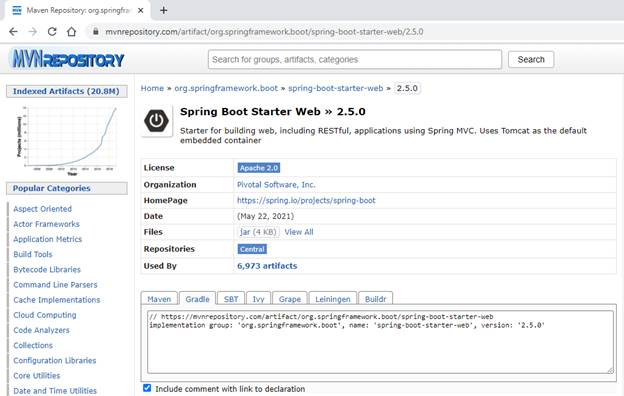Viewport: 624px width, 396px height.
Task: Open the browser home page icon
Action: (x=71, y=32)
